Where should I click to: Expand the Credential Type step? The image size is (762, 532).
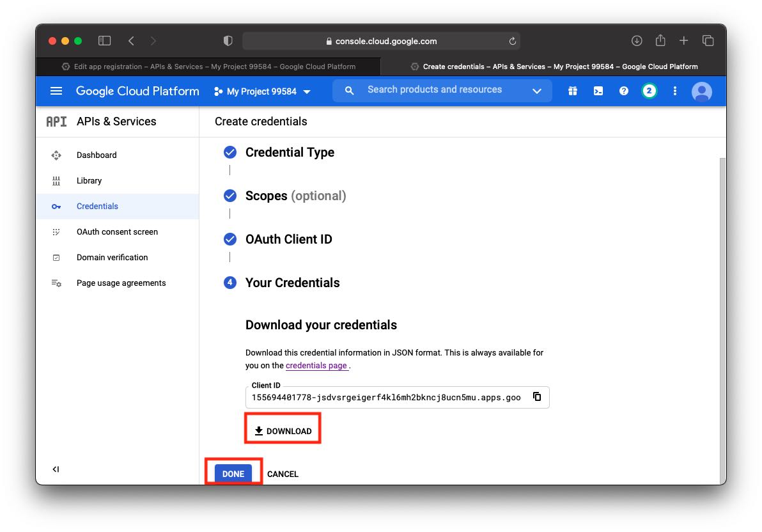point(290,152)
